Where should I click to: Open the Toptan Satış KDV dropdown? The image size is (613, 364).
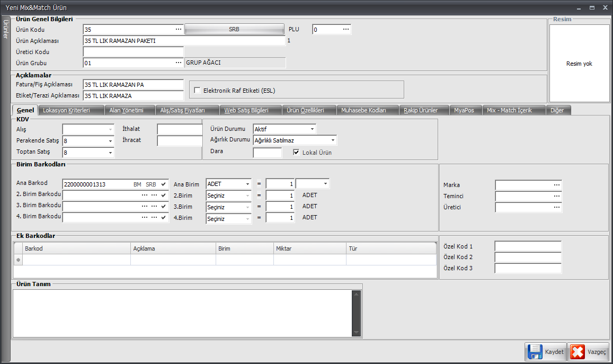[x=110, y=153]
